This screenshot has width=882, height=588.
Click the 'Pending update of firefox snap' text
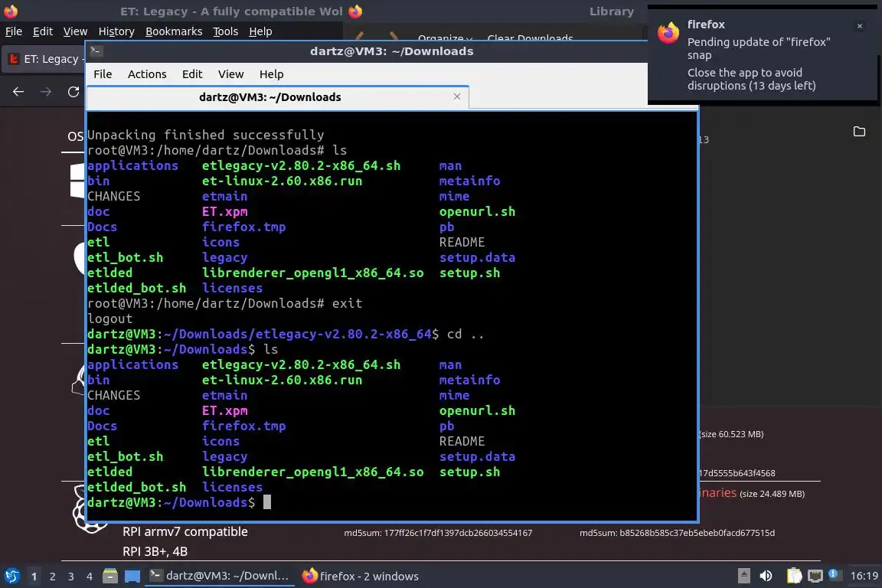(758, 48)
